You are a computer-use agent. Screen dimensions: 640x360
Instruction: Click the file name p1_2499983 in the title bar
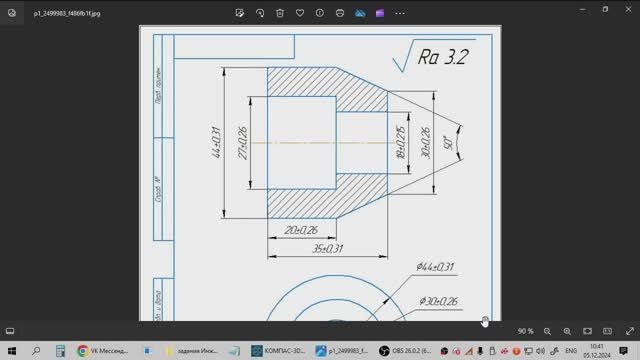pos(67,13)
